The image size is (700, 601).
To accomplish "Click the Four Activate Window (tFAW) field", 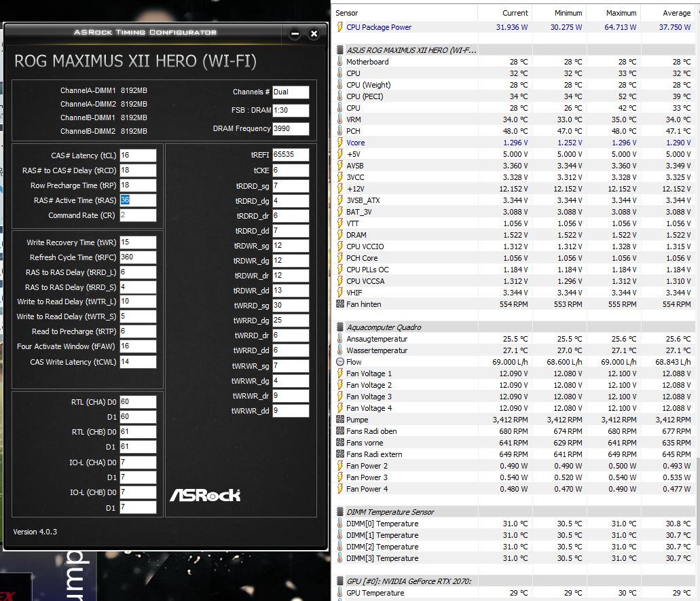I will [138, 346].
